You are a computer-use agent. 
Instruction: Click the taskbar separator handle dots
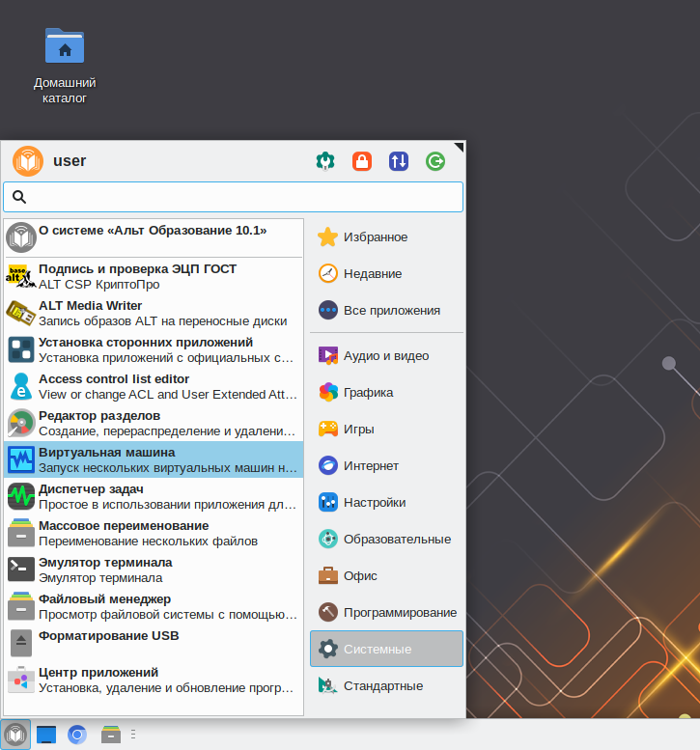tap(133, 735)
